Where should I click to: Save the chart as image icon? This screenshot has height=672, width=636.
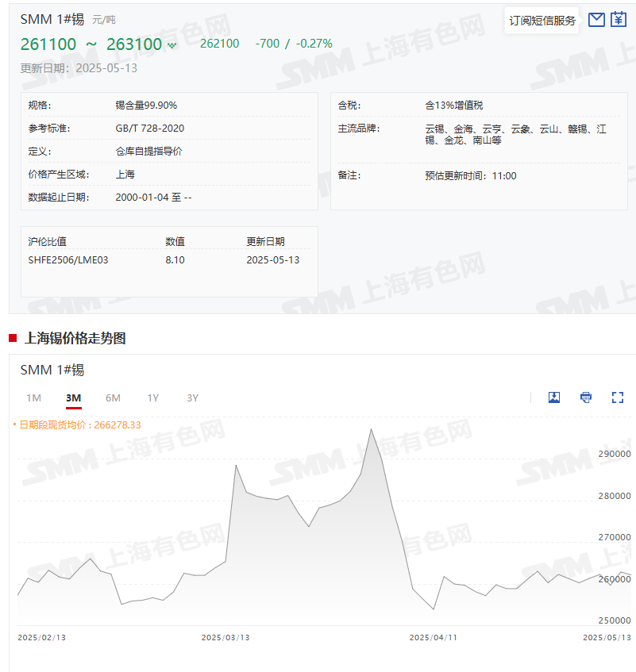pos(554,397)
